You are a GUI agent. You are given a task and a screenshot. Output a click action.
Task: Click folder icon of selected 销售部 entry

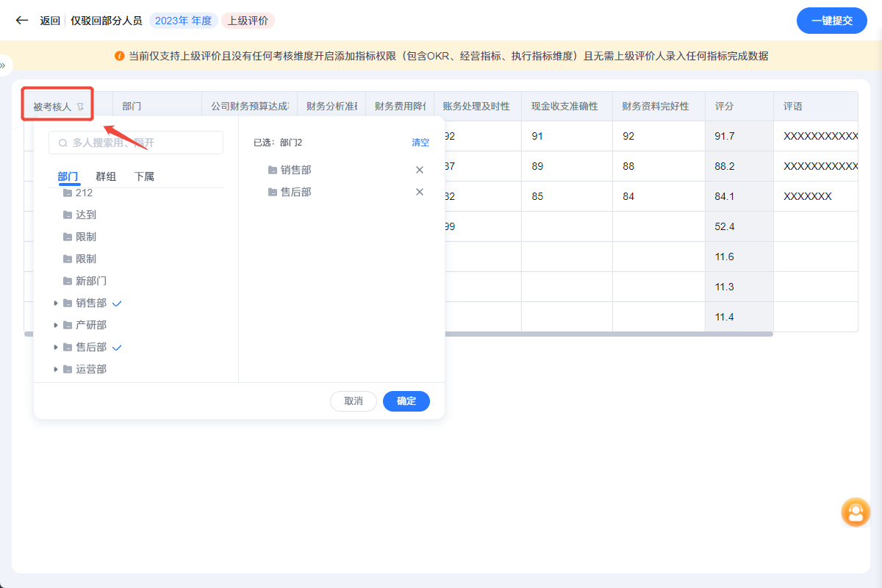coord(273,170)
